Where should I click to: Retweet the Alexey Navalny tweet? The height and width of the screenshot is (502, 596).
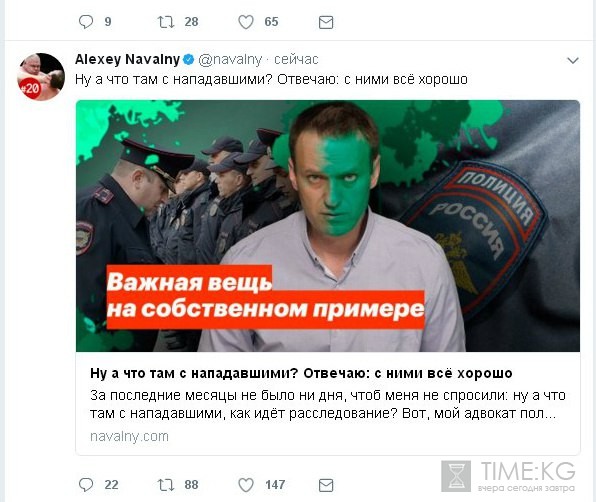pos(166,485)
